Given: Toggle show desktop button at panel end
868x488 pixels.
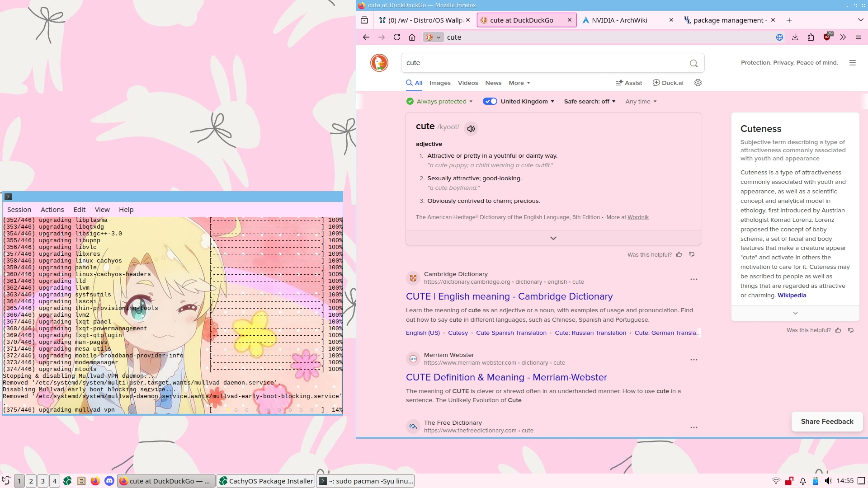Looking at the screenshot, I should 861,481.
